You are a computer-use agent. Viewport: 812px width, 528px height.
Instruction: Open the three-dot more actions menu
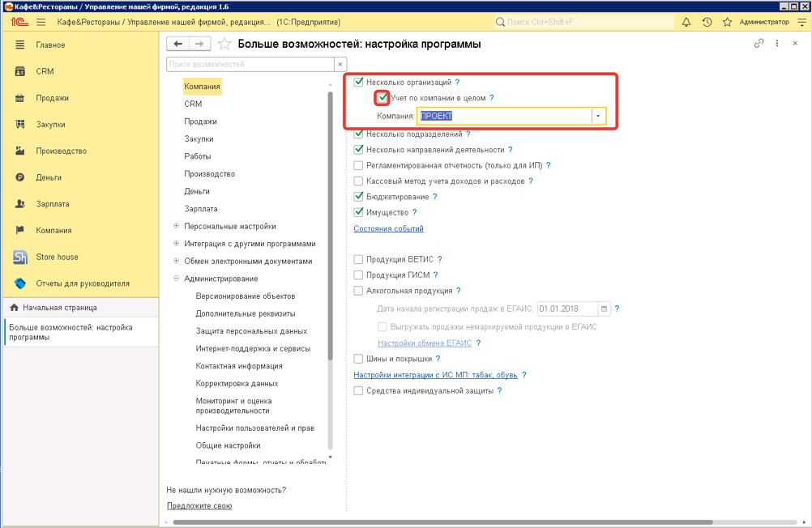pos(777,44)
